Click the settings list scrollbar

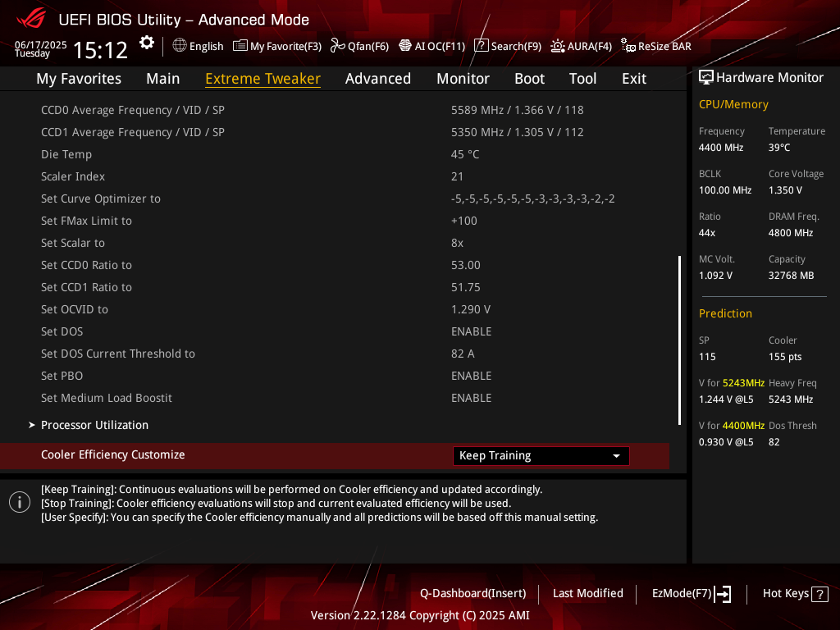point(679,340)
